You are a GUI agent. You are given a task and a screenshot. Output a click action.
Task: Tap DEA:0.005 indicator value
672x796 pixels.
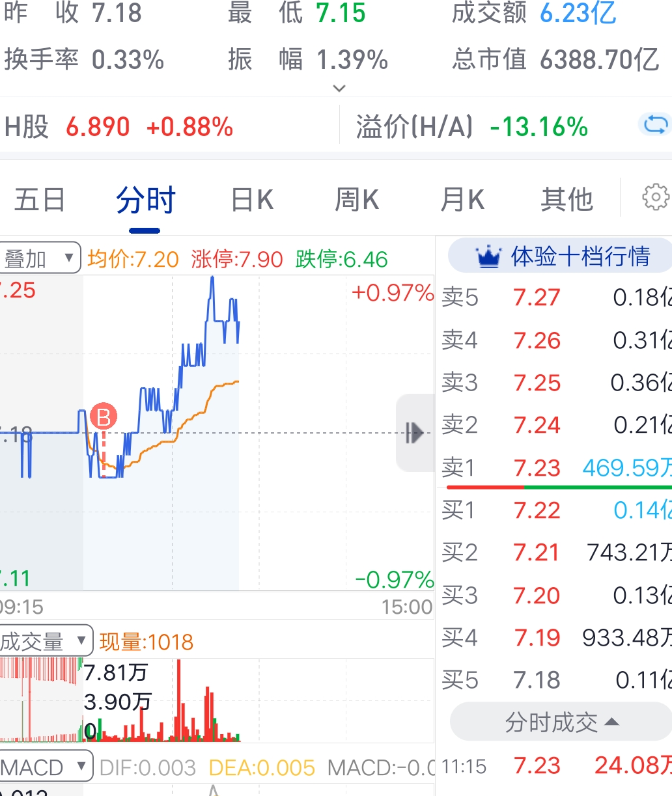click(262, 768)
